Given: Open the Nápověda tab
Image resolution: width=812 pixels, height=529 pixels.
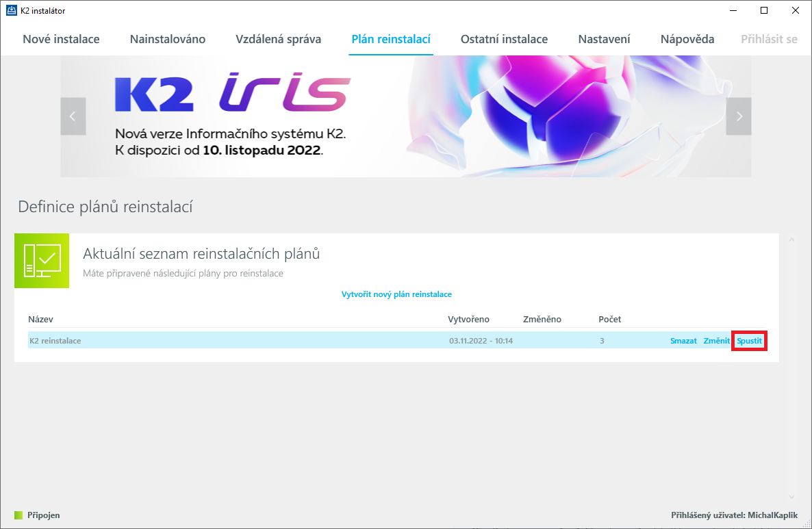Looking at the screenshot, I should (687, 39).
